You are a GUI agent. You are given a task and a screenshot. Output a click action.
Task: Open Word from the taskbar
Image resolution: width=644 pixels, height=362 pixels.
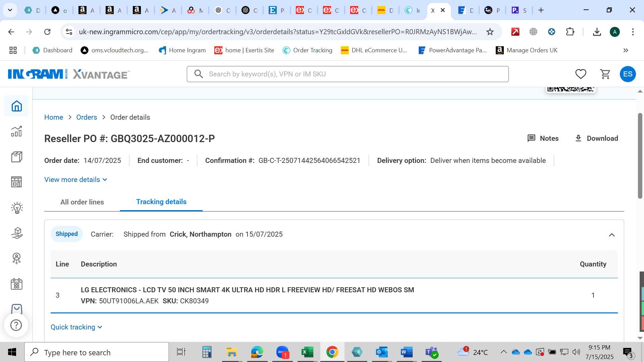pyautogui.click(x=406, y=352)
